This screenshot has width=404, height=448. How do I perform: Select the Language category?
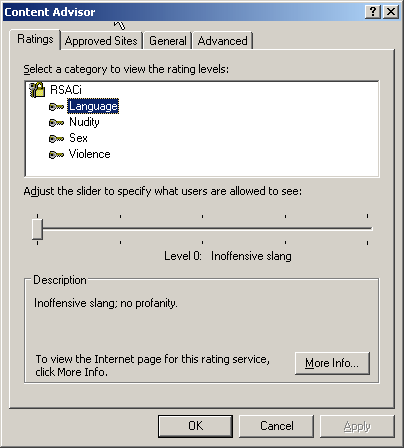[93, 106]
